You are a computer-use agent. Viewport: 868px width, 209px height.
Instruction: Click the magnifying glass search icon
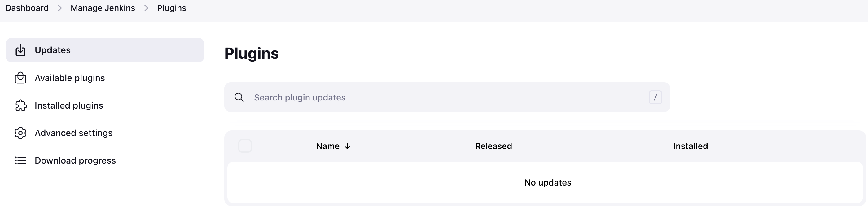pyautogui.click(x=239, y=97)
